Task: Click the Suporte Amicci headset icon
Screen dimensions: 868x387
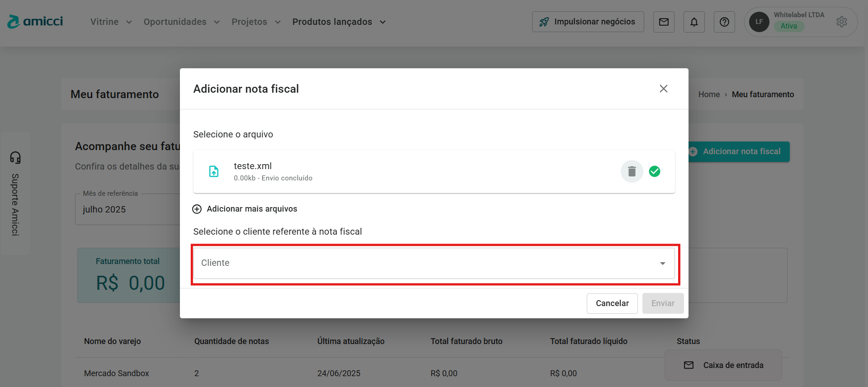Action: (x=15, y=157)
